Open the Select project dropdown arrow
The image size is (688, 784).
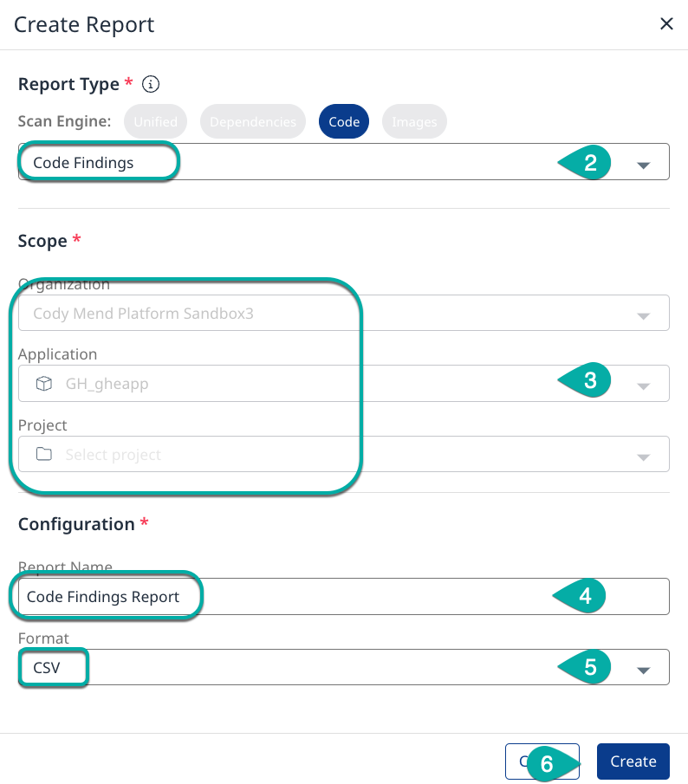643,457
